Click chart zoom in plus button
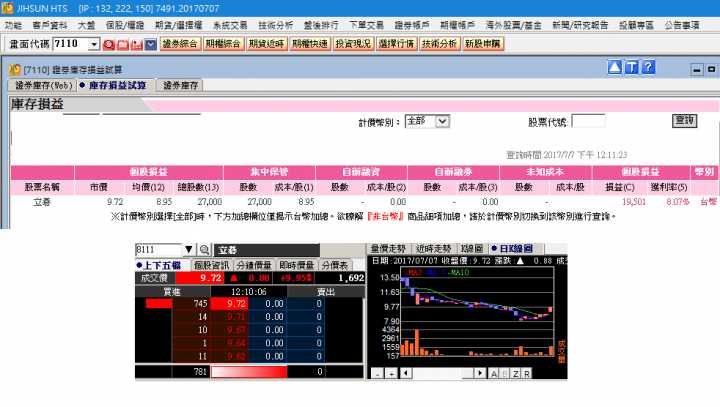The image size is (720, 407). (x=391, y=373)
